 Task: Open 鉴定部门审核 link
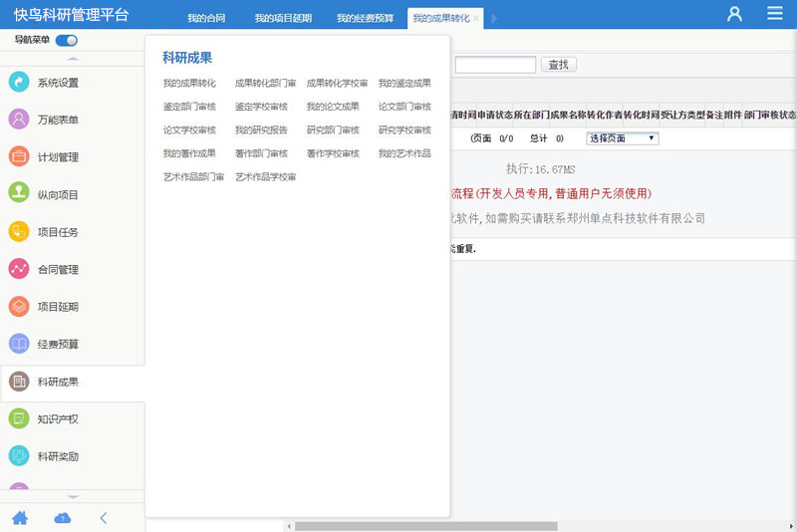click(189, 107)
